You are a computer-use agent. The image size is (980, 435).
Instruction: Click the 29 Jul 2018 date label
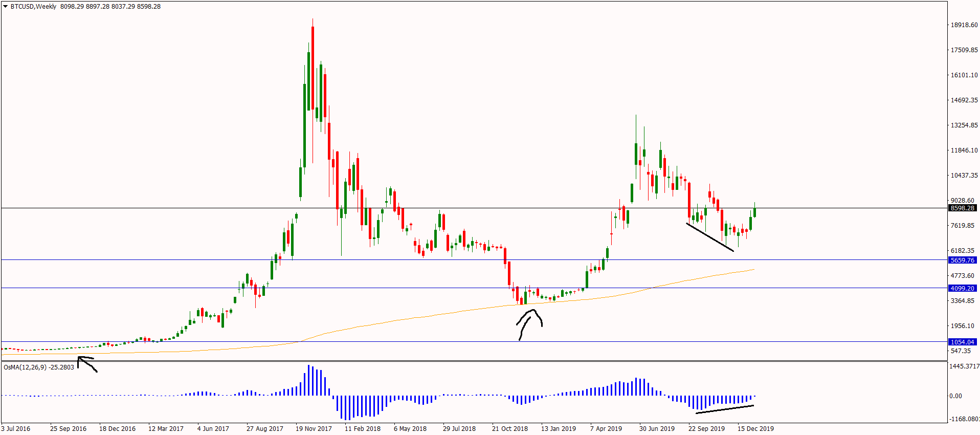(459, 428)
